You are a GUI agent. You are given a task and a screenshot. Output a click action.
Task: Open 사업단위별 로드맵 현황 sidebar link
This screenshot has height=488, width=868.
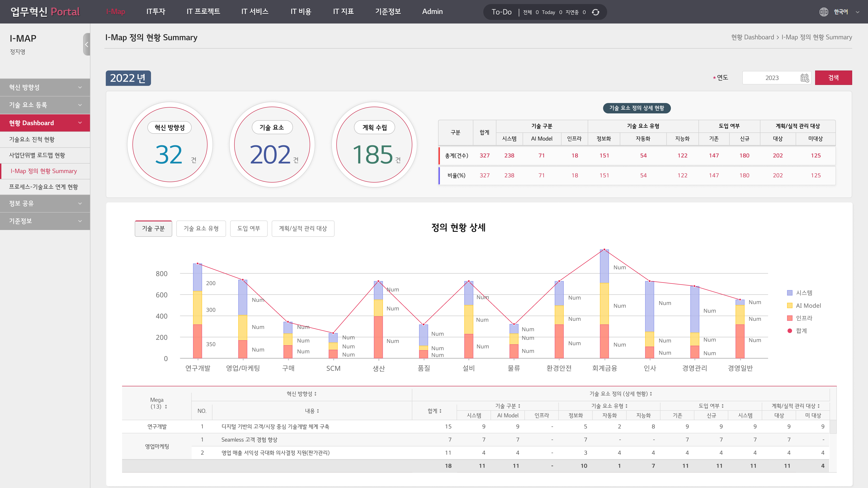45,155
